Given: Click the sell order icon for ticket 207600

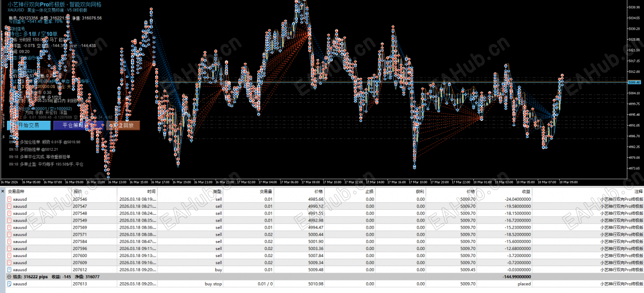Looking at the screenshot, I should pyautogui.click(x=9, y=255).
